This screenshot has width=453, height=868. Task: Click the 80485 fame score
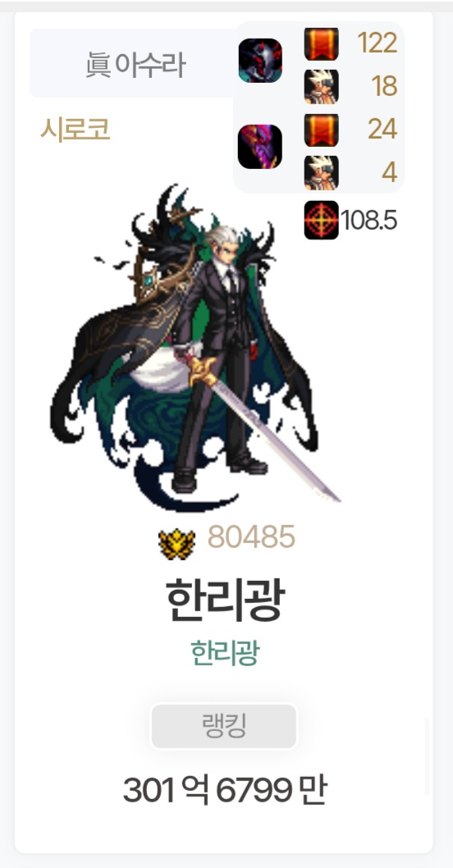[251, 537]
